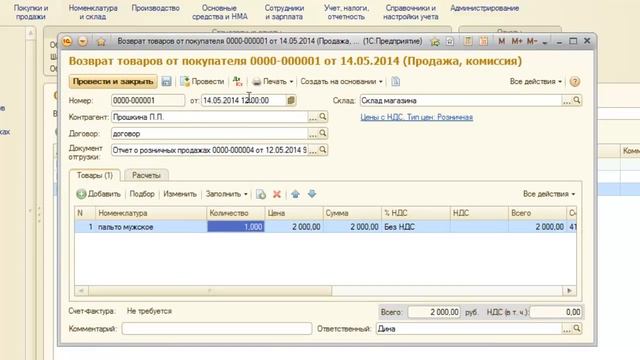Move row up with blue arrow icon
640x360 pixels.
coord(296,194)
